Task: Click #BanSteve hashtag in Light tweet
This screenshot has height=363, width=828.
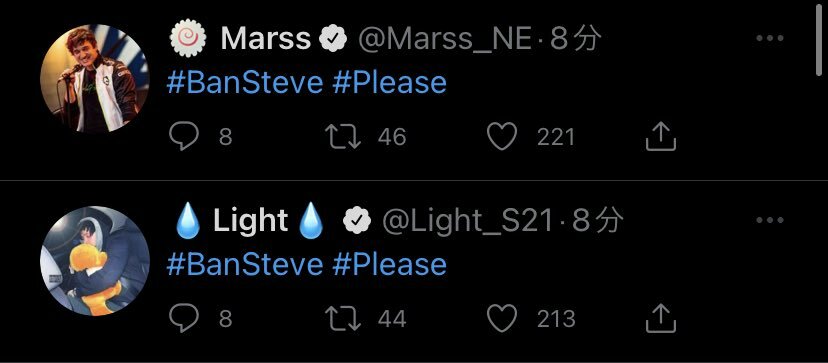Action: coord(244,264)
